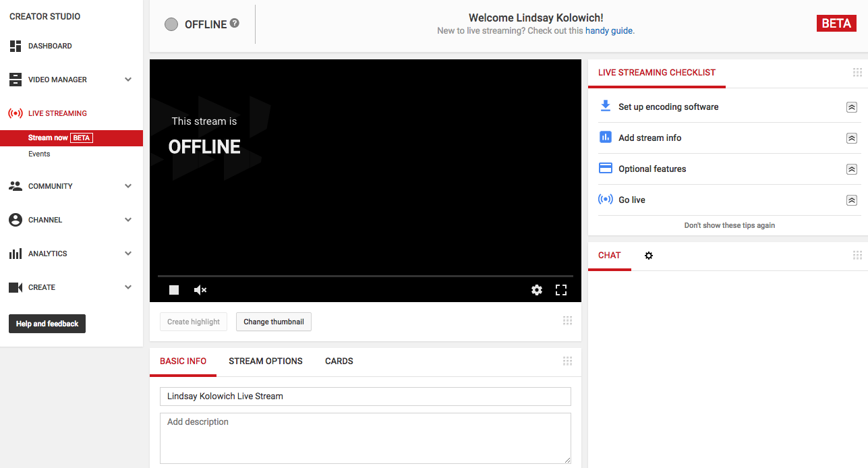Click the stream player progress bar
868x468 pixels.
[366, 276]
